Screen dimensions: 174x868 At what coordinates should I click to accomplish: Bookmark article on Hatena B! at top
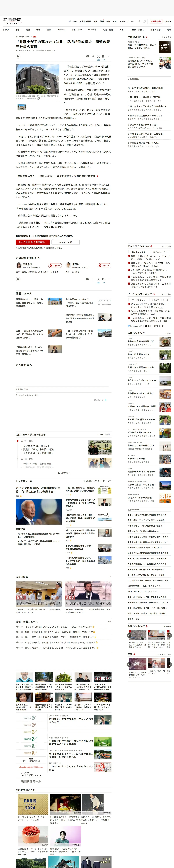104,56
